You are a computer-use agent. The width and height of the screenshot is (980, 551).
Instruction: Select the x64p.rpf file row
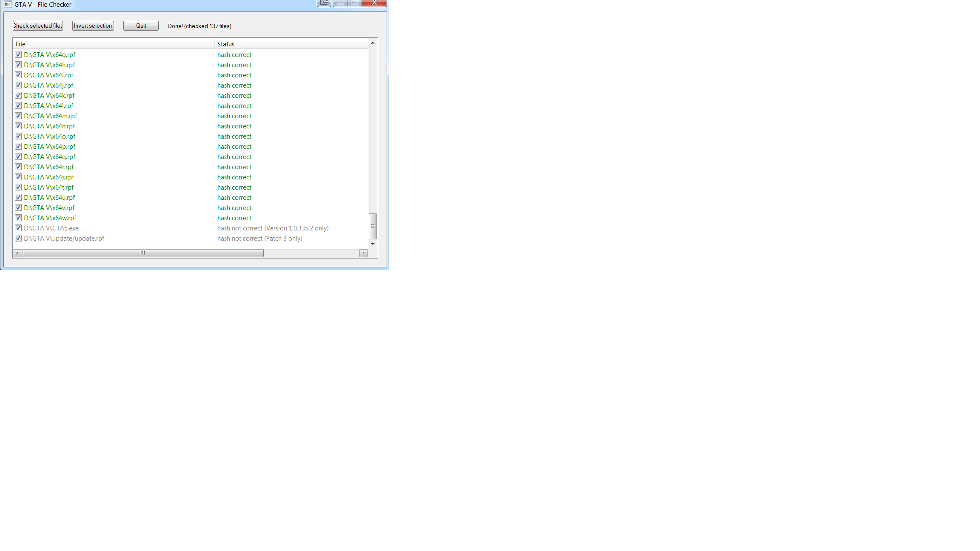coord(50,147)
